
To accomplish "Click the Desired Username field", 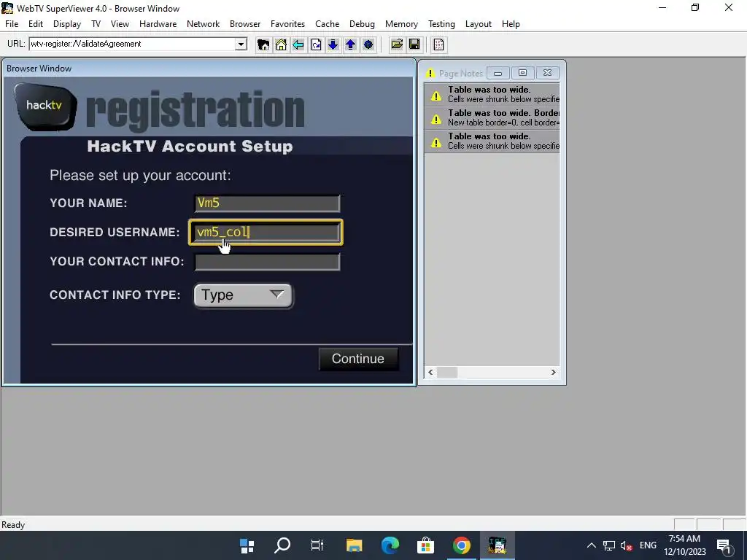I will pyautogui.click(x=266, y=233).
